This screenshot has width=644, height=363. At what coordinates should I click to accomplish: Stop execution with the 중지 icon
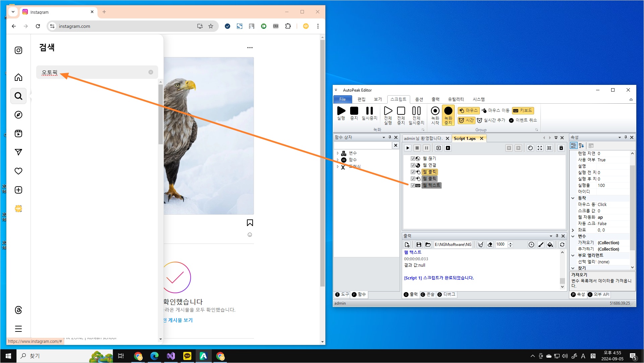354,111
